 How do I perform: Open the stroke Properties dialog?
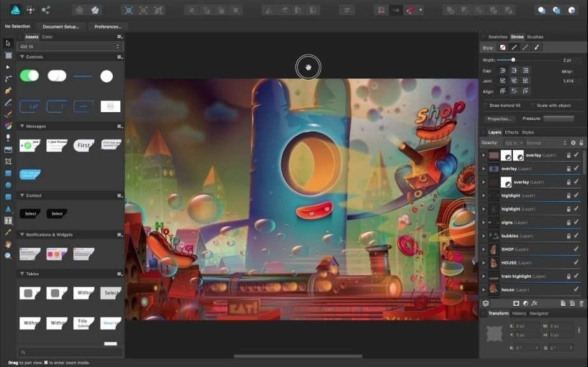[499, 119]
